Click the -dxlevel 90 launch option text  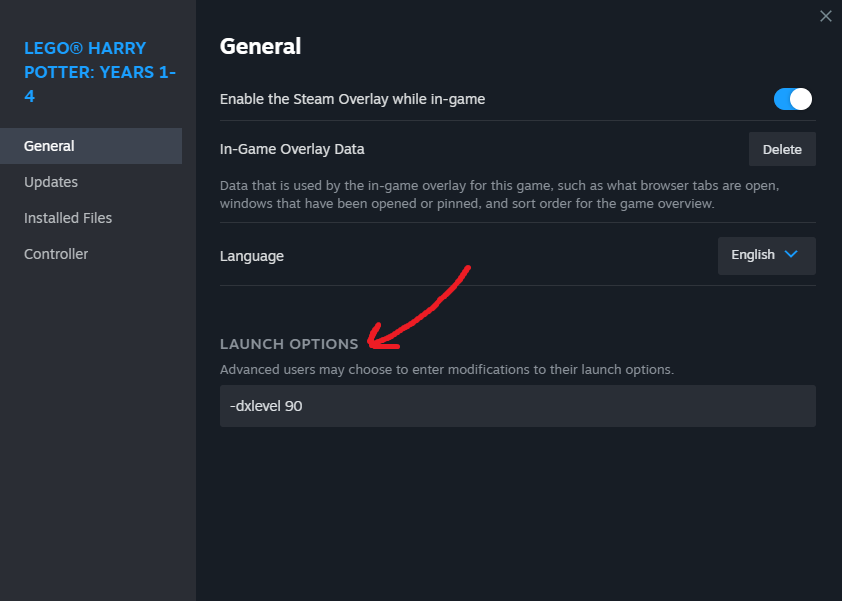click(x=266, y=406)
